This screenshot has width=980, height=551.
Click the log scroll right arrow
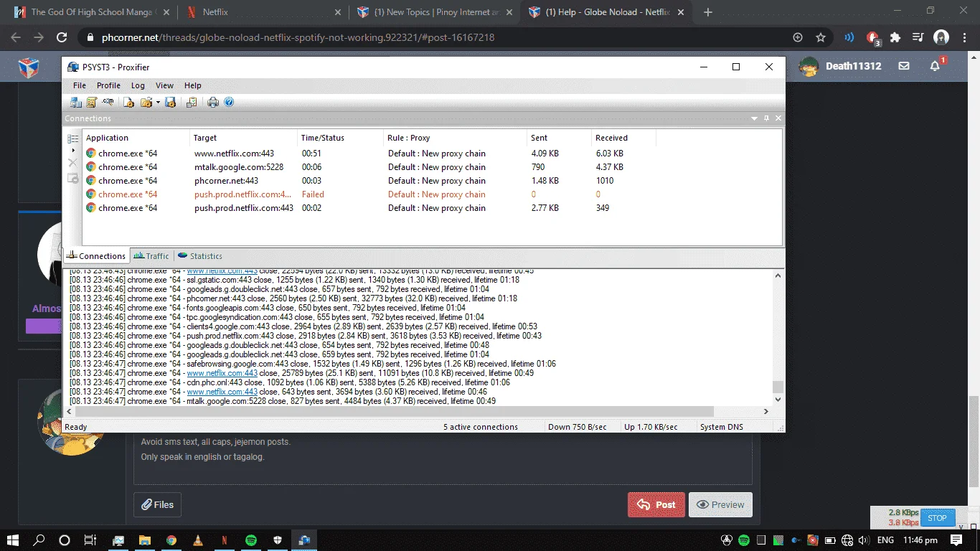point(766,411)
